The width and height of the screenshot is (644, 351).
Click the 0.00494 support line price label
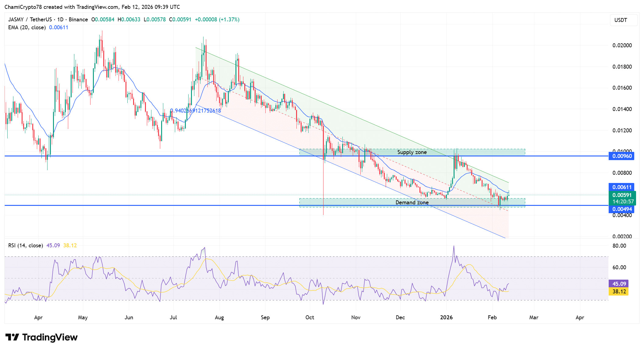pyautogui.click(x=621, y=209)
